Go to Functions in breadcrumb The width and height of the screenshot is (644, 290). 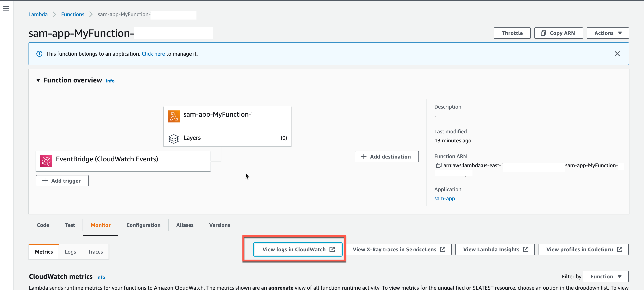coord(72,14)
